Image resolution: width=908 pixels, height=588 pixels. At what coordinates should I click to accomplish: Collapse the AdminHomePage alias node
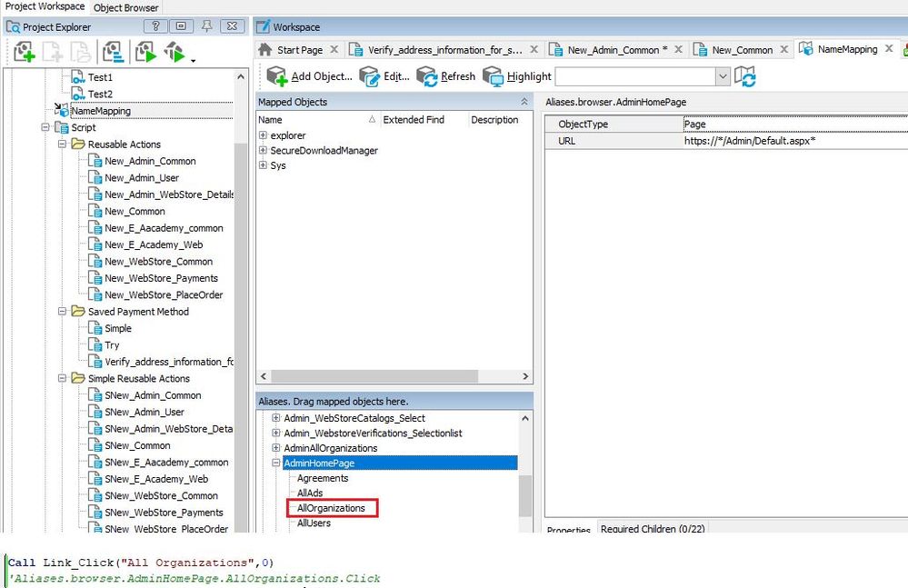point(276,463)
